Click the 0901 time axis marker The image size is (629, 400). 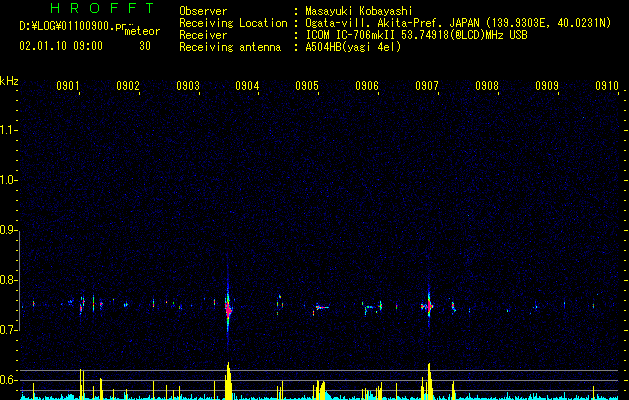(67, 86)
